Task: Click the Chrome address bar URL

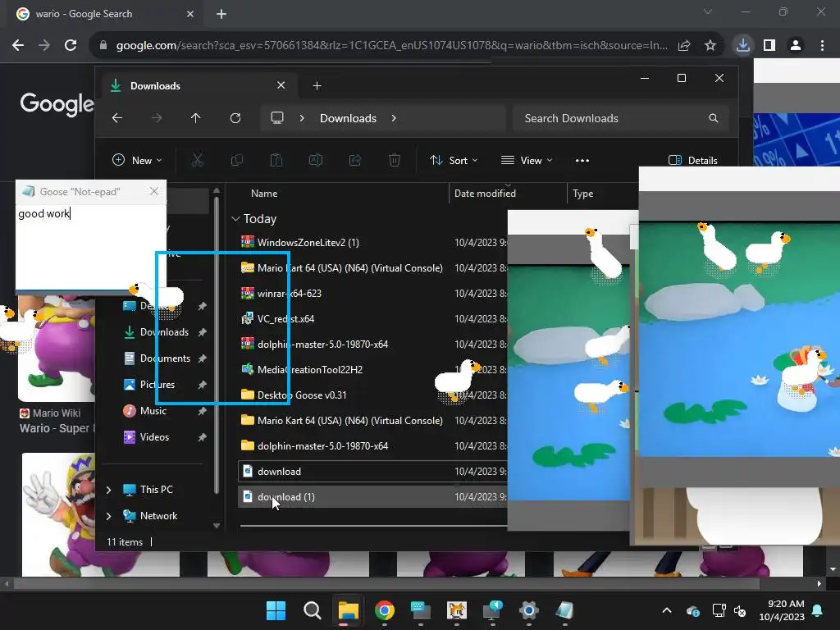Action: [391, 46]
